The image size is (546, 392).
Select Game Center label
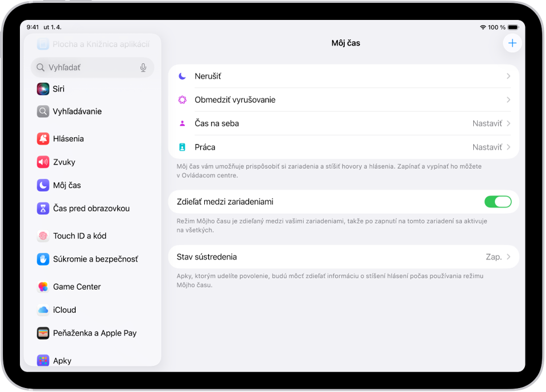77,287
